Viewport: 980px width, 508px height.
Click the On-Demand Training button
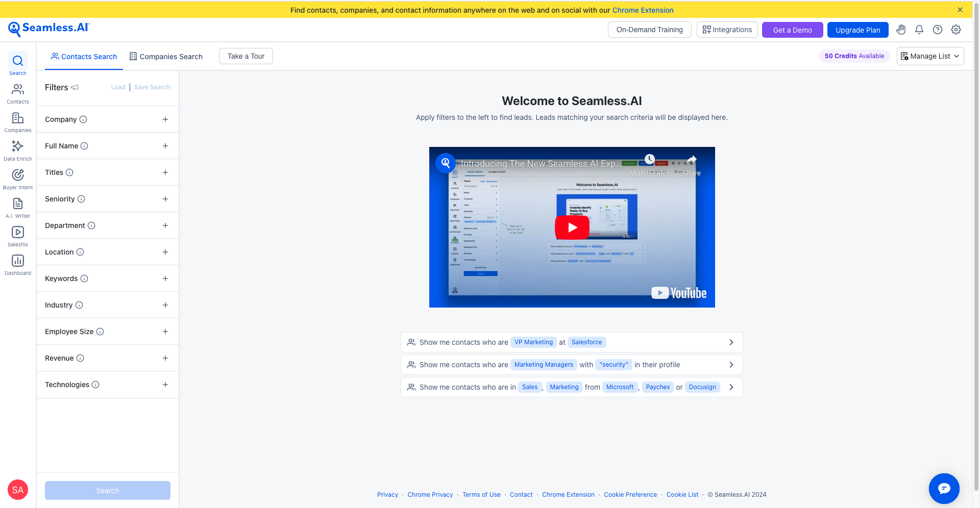tap(649, 30)
